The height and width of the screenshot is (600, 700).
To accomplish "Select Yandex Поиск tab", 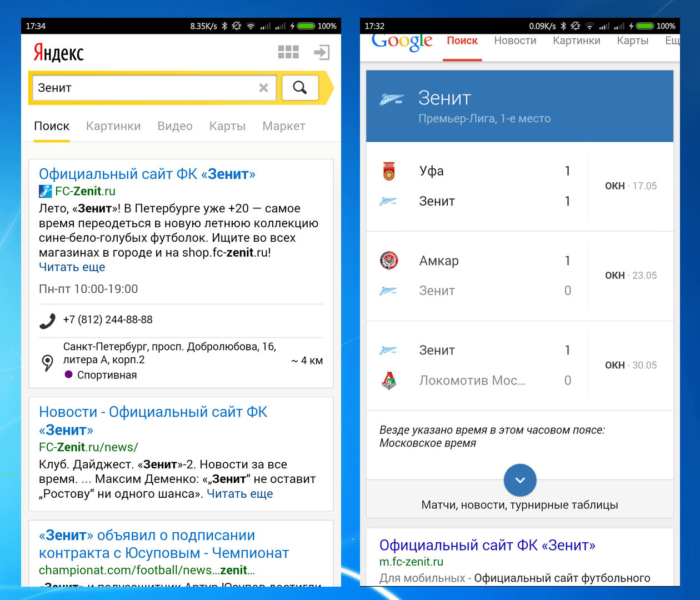I will click(52, 126).
